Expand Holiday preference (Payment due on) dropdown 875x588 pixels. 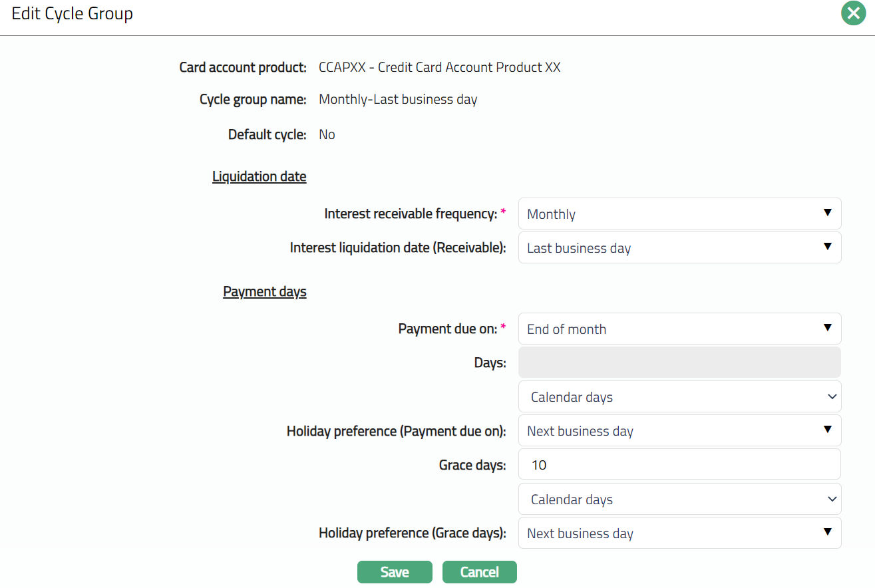[x=679, y=431]
